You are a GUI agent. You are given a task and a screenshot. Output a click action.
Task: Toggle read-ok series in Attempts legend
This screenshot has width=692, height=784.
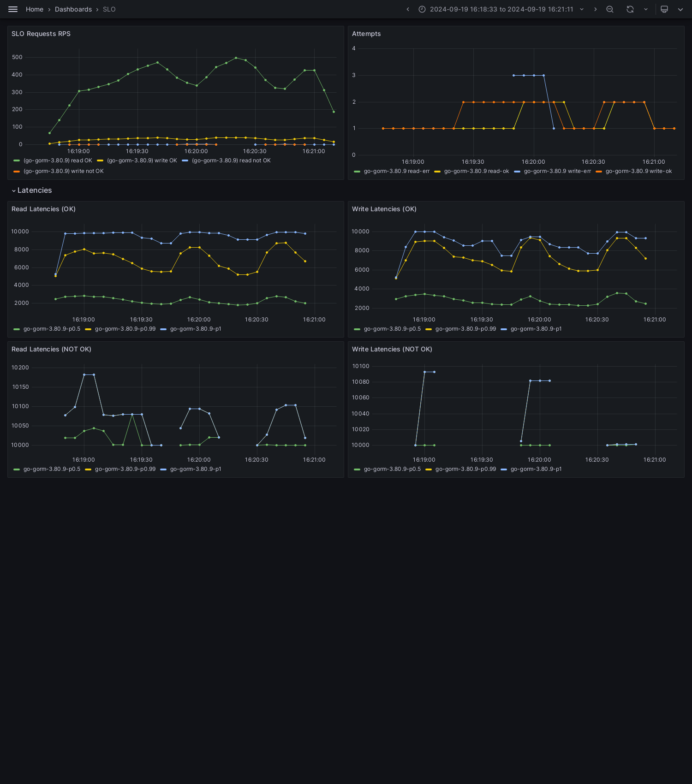pos(477,171)
